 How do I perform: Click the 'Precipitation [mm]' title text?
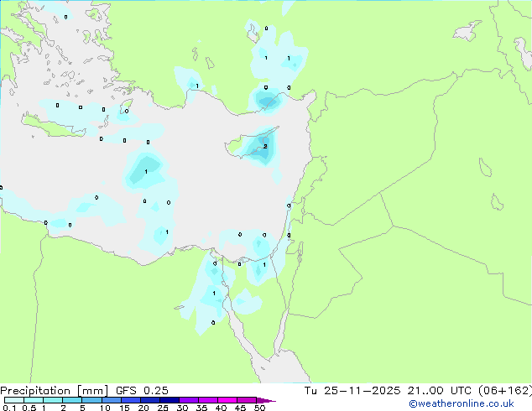point(54,390)
